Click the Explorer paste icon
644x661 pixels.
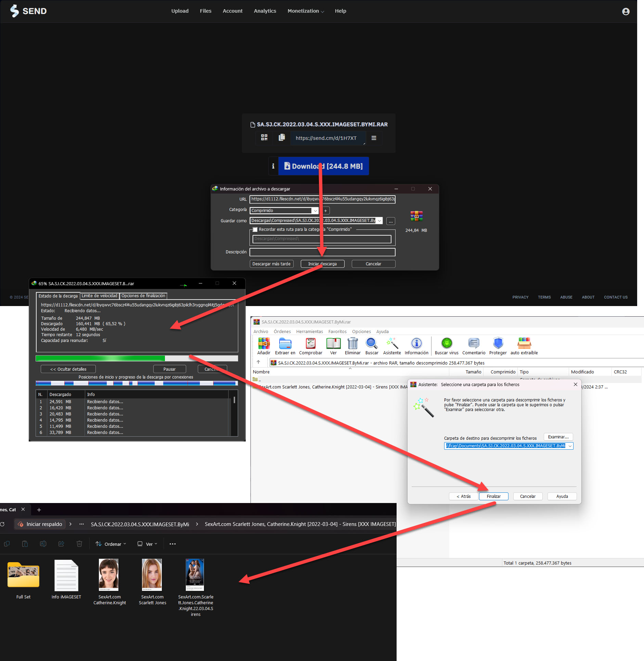pos(25,544)
